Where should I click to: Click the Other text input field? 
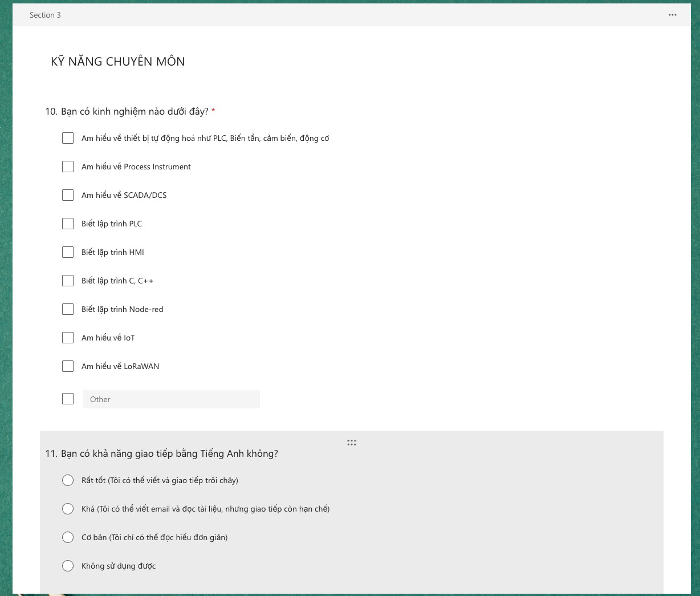click(171, 399)
